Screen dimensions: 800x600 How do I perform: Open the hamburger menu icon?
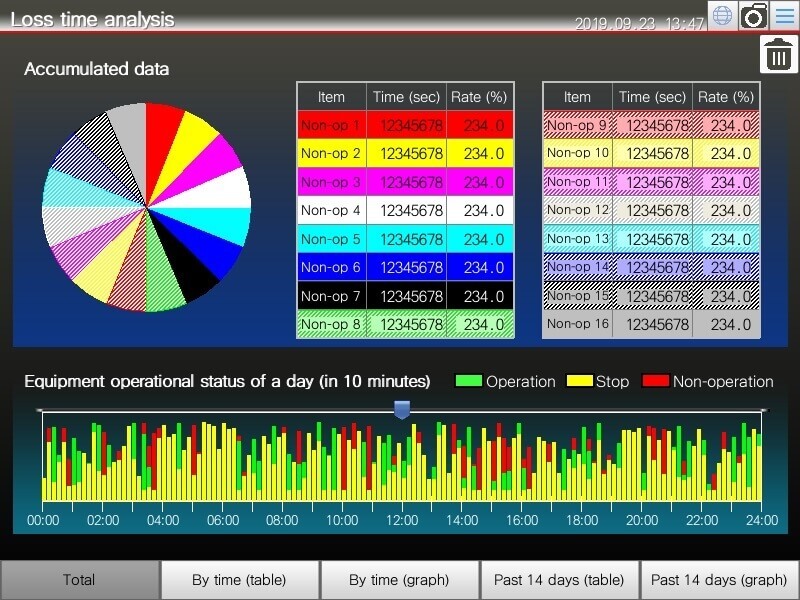tap(784, 16)
